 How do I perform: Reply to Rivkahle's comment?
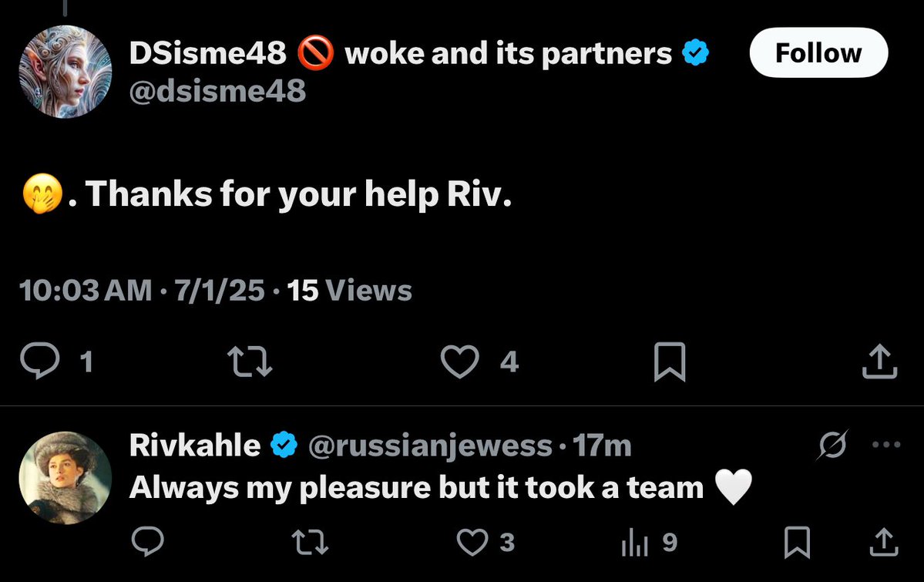point(147,543)
